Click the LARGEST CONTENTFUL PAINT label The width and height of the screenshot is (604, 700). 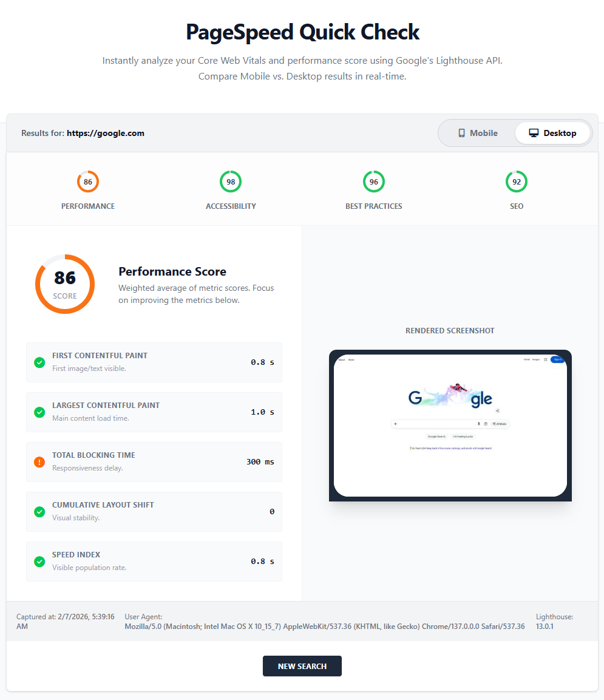(106, 406)
